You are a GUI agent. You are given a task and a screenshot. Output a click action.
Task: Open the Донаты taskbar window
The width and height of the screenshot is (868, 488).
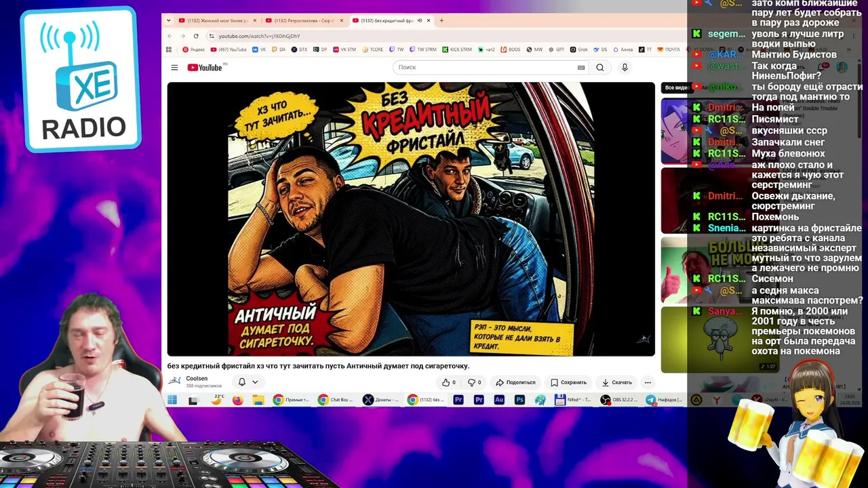[x=381, y=400]
